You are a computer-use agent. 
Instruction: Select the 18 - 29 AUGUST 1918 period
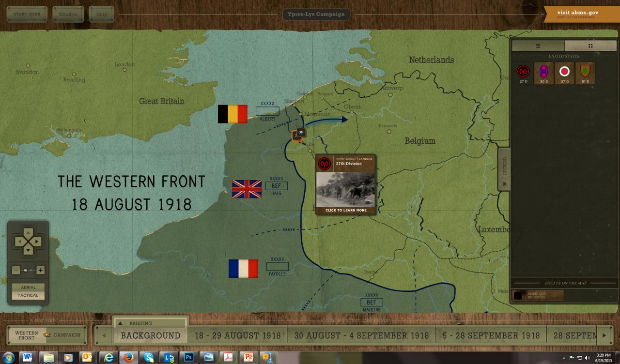click(x=237, y=335)
